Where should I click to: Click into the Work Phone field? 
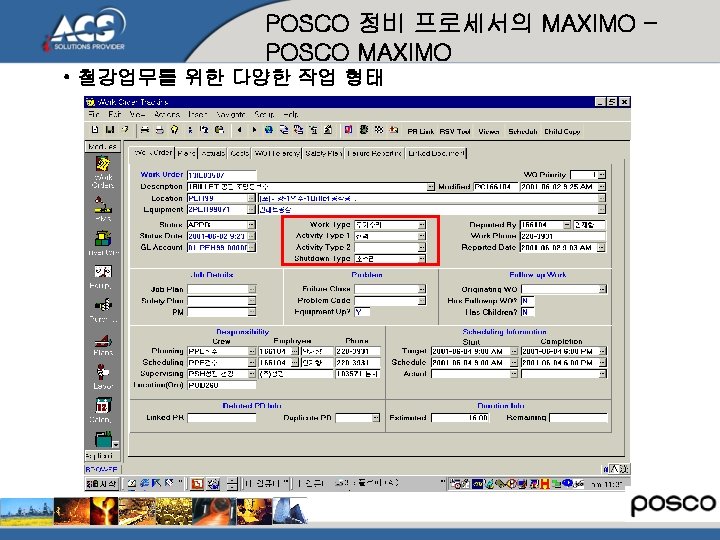562,236
